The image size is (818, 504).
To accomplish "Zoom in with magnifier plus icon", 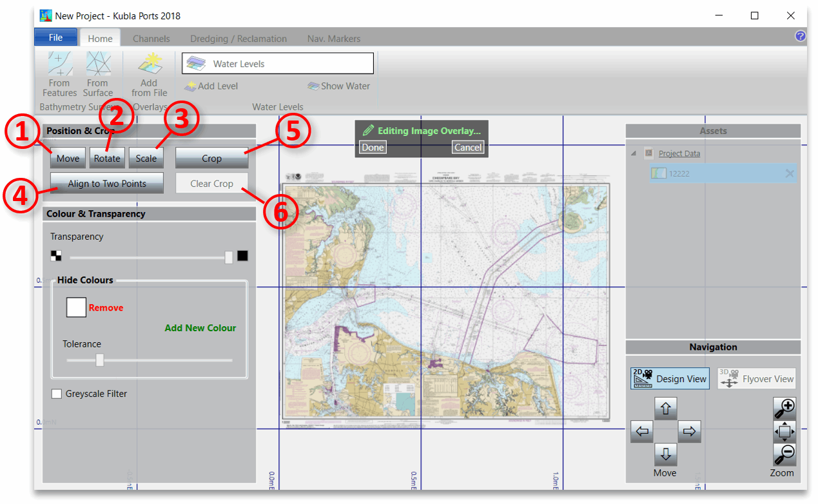I will click(x=784, y=408).
